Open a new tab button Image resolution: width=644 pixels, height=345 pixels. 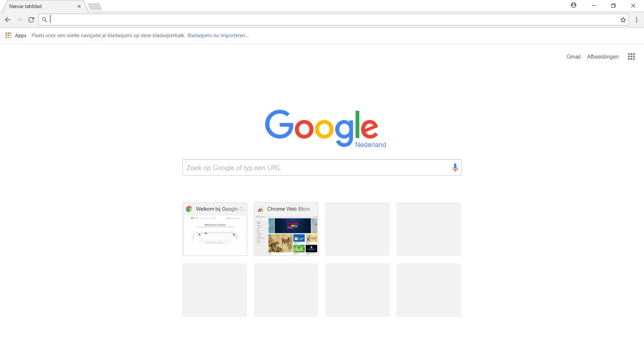(x=95, y=6)
